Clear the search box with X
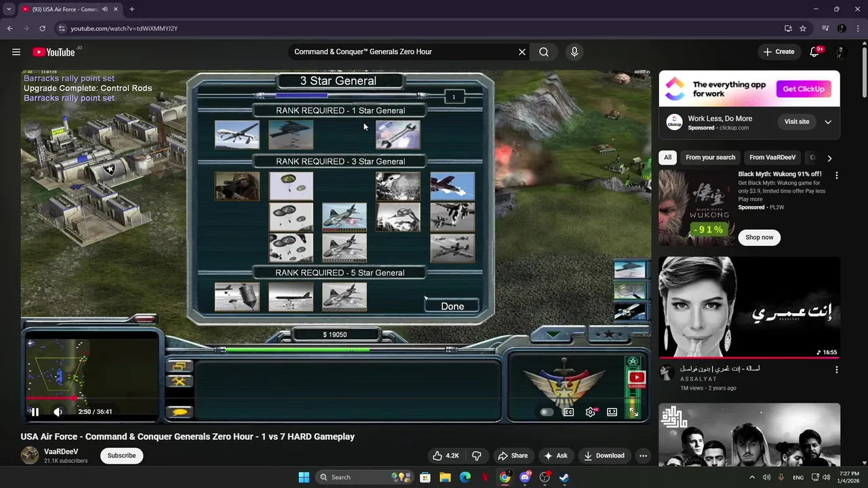Screen dimensions: 868x488 coord(522,52)
